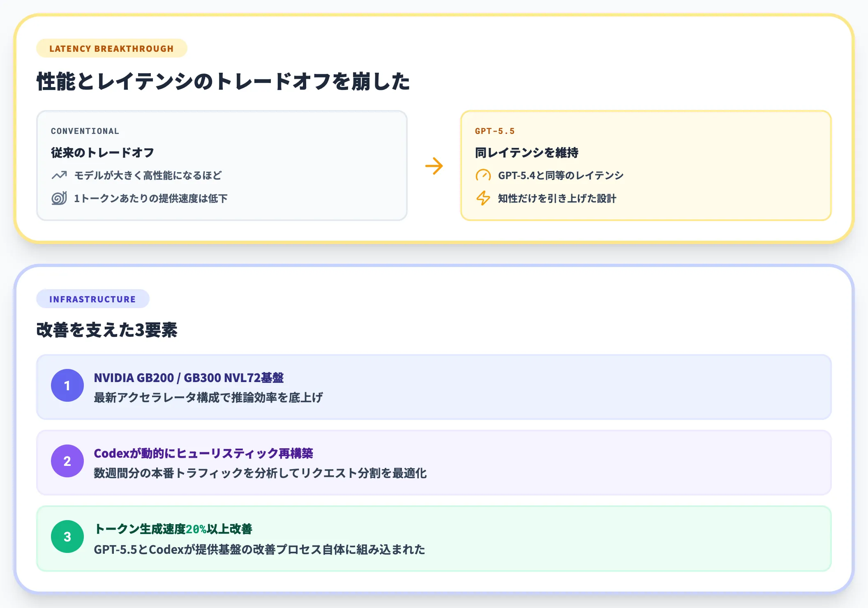Click the violet circle numbered 2
868x608 pixels.
pyautogui.click(x=67, y=461)
